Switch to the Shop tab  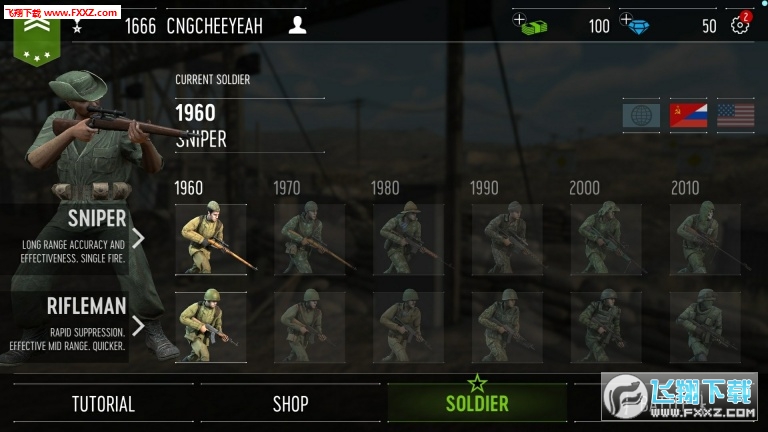click(x=290, y=404)
